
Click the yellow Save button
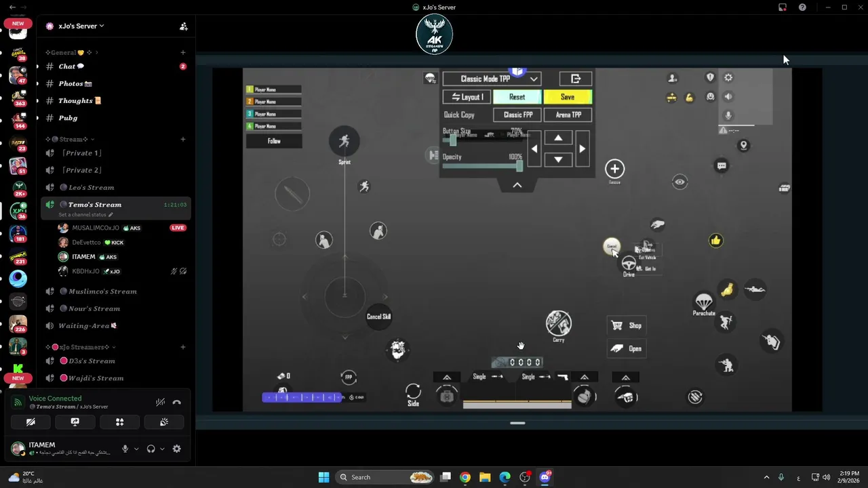(568, 97)
